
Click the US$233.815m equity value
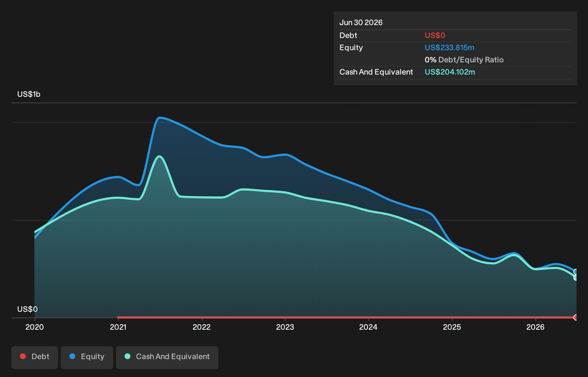pos(449,48)
